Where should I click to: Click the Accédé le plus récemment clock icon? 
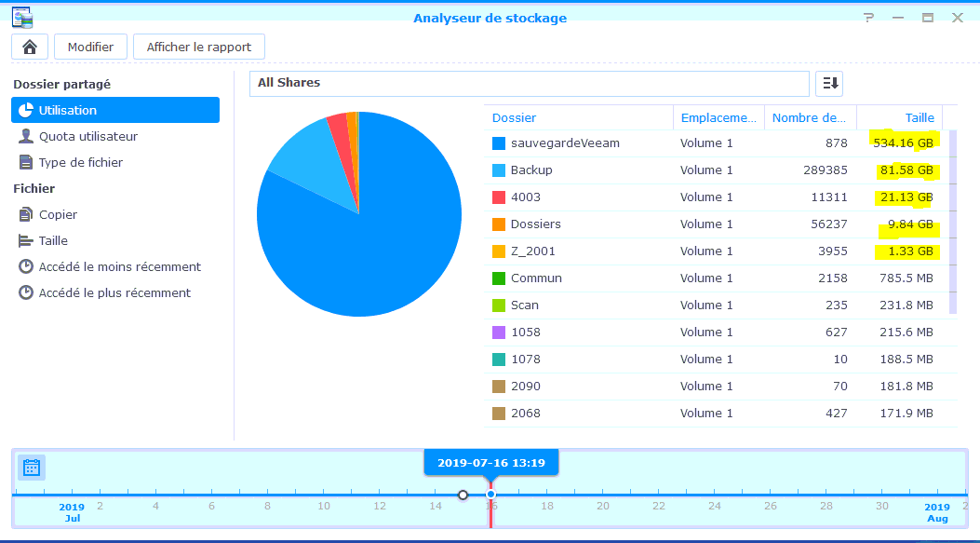[x=26, y=292]
